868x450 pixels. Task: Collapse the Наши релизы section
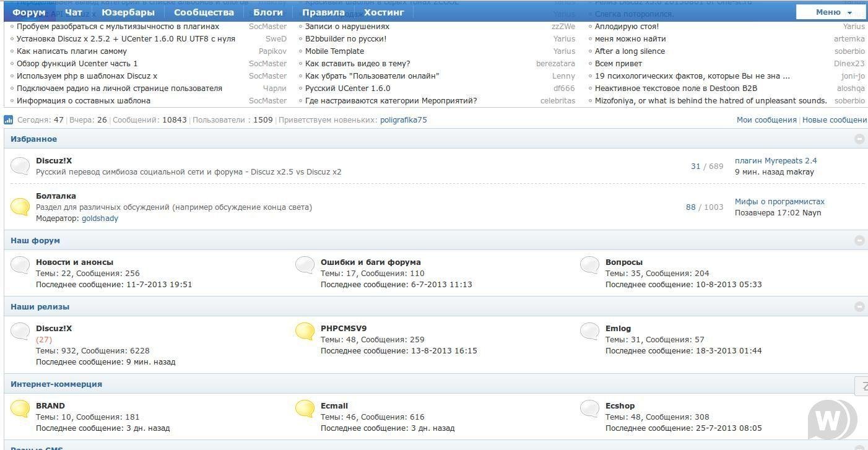[x=860, y=306]
